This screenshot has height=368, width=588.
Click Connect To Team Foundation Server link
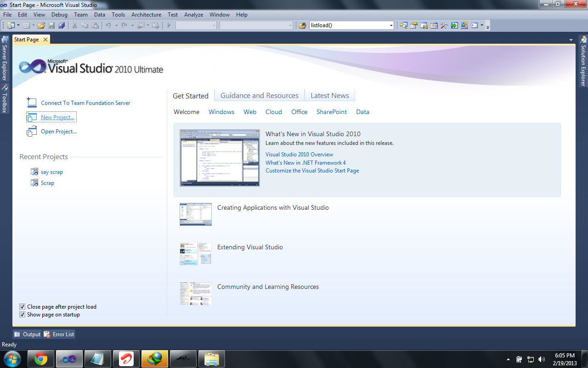[85, 103]
